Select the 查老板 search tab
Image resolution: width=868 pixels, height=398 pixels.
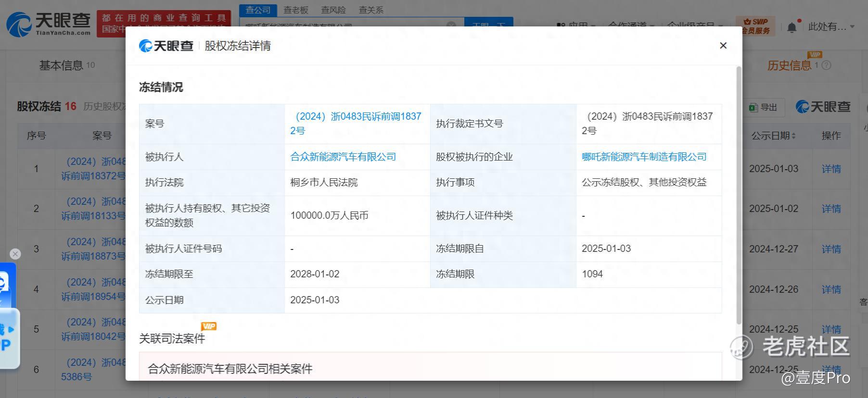pos(295,10)
